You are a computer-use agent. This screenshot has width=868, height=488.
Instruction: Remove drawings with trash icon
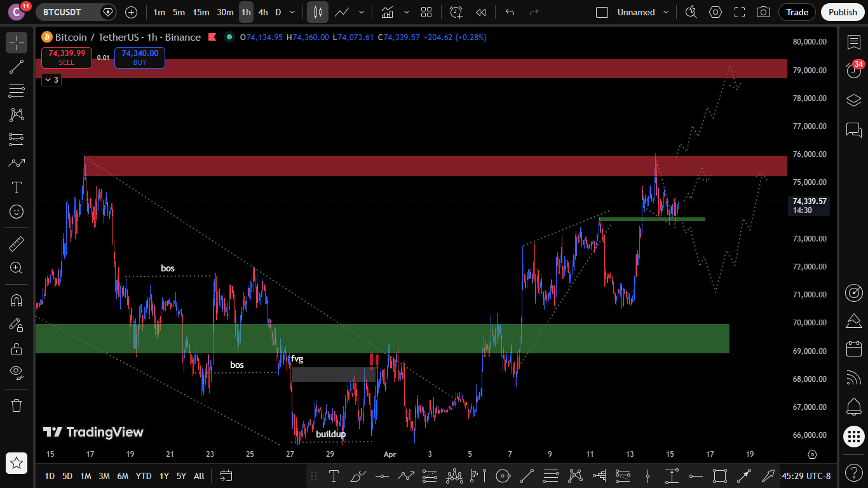[17, 405]
